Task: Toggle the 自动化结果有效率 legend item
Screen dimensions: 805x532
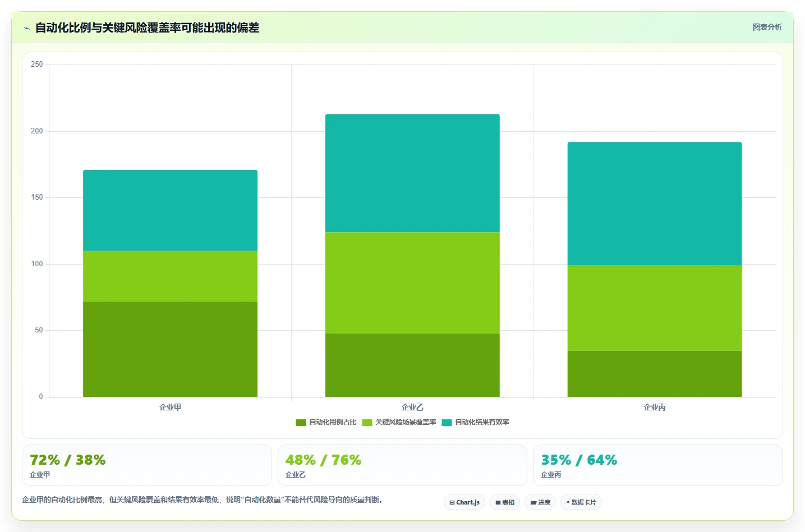Action: coord(475,422)
